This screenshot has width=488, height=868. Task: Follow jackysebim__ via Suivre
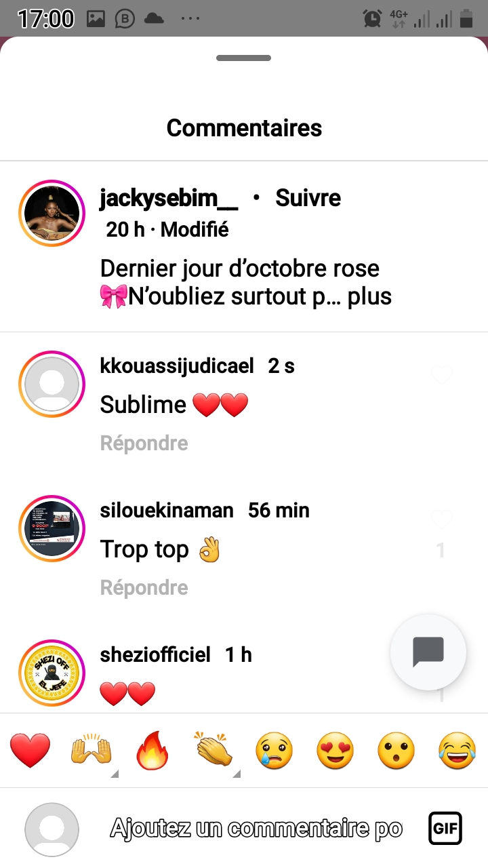308,198
